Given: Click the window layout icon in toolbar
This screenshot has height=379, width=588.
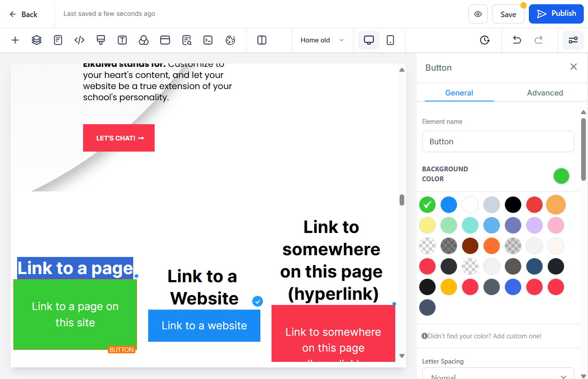Looking at the screenshot, I should (165, 40).
